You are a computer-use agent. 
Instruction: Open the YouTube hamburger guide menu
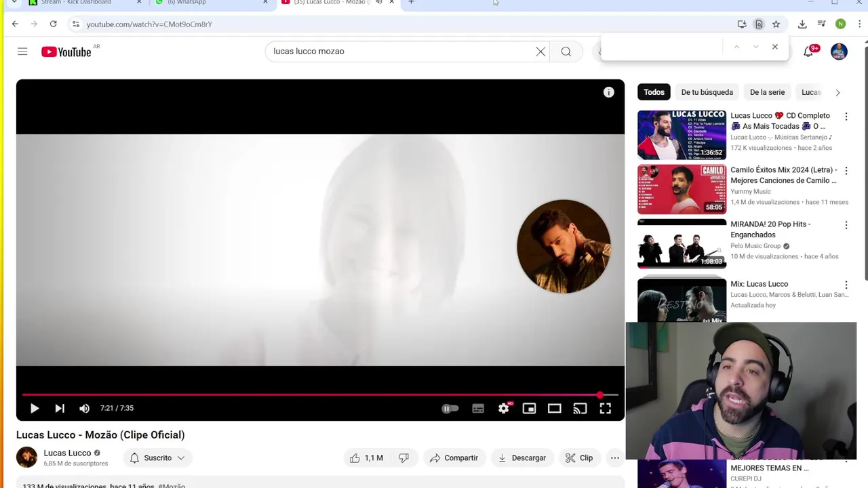point(22,52)
